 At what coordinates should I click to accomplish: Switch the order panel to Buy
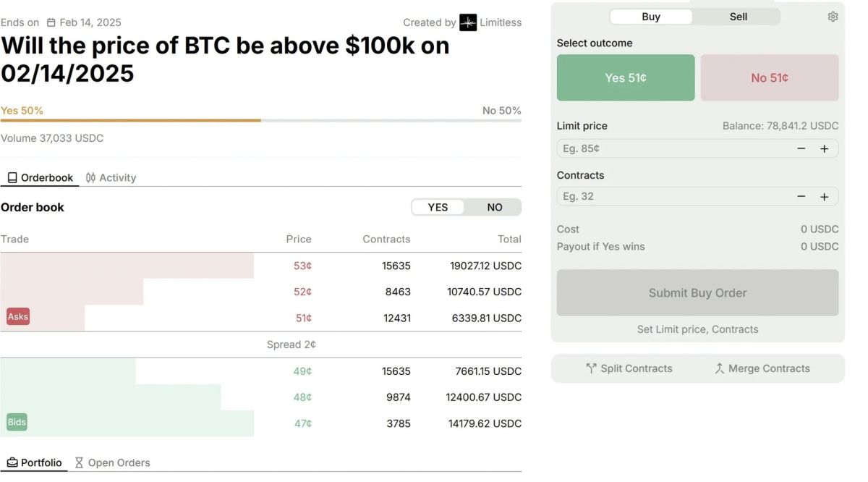tap(651, 17)
